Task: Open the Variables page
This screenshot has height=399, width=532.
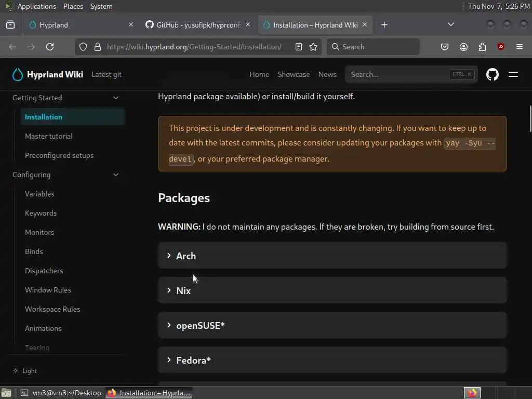Action: point(39,194)
